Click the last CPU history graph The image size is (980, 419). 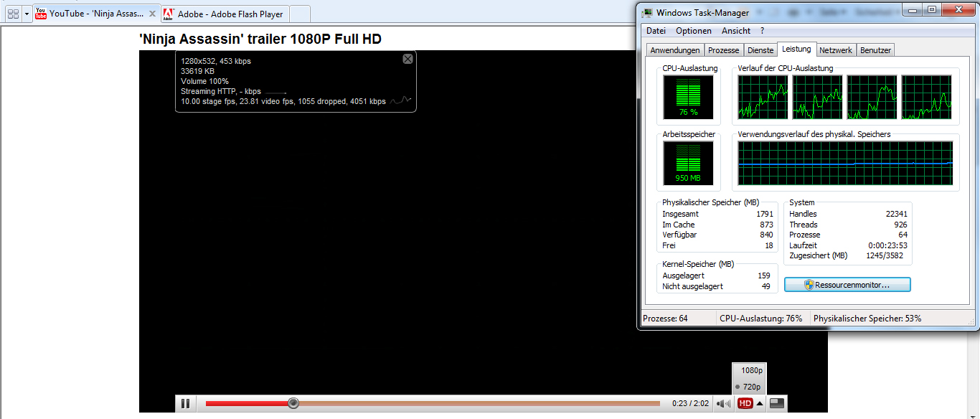pyautogui.click(x=927, y=97)
